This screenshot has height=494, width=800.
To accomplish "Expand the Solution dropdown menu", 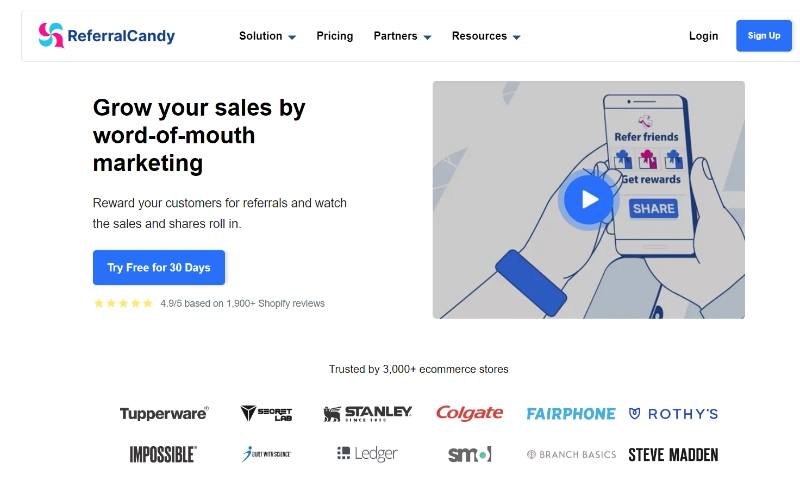I will coord(267,36).
